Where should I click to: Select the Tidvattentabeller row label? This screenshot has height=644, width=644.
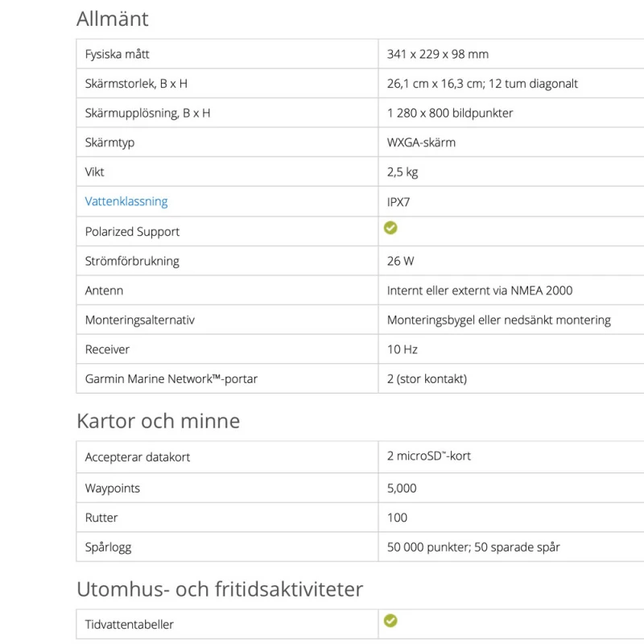(130, 624)
